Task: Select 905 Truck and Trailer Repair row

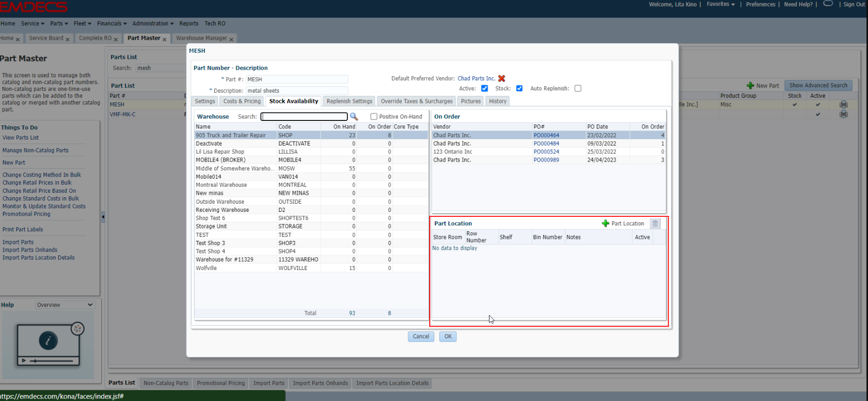Action: (x=311, y=135)
